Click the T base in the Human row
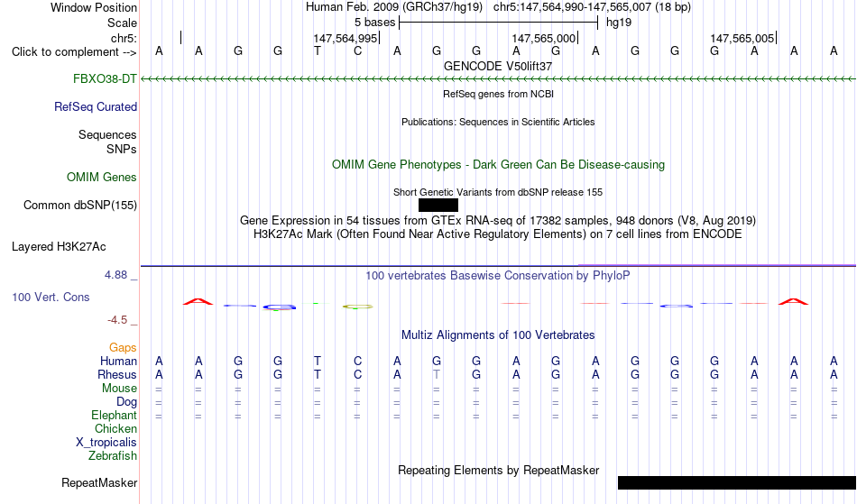This screenshot has width=857, height=504. (317, 361)
